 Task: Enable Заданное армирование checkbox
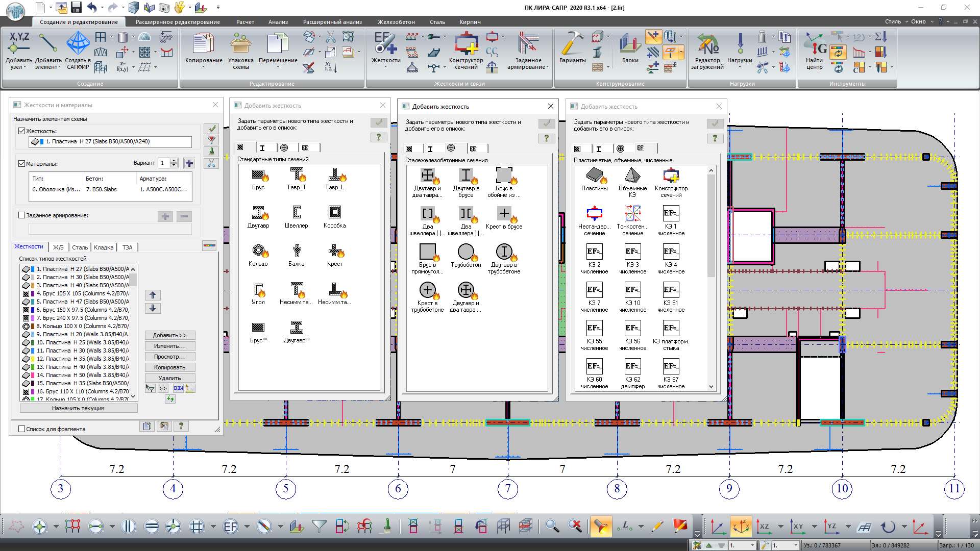22,215
